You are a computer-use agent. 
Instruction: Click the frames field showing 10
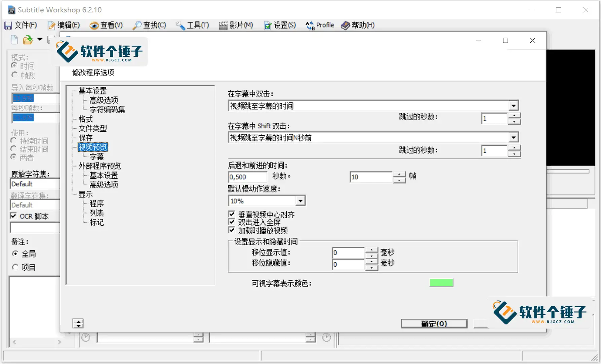point(371,177)
